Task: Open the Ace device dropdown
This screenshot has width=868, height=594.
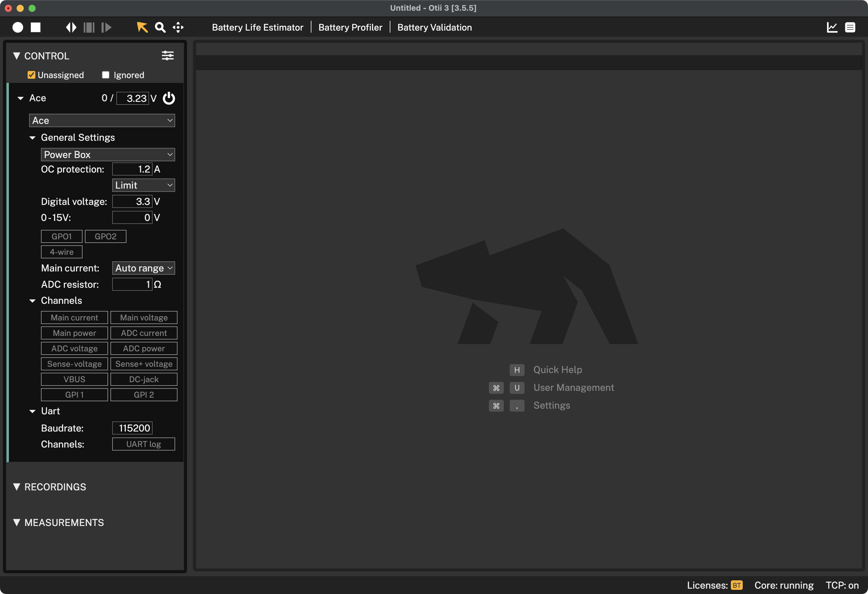Action: click(x=102, y=120)
